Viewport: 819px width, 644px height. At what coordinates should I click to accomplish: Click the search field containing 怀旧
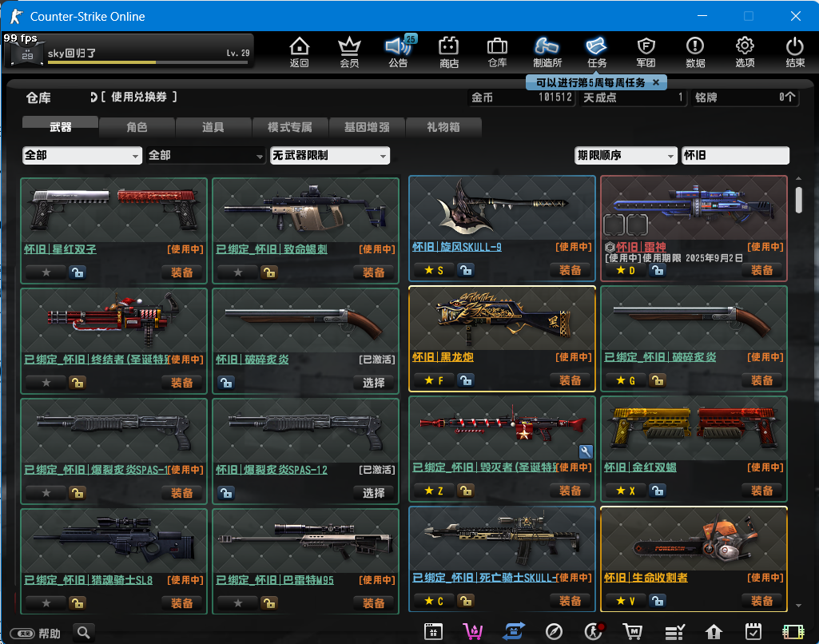point(735,155)
